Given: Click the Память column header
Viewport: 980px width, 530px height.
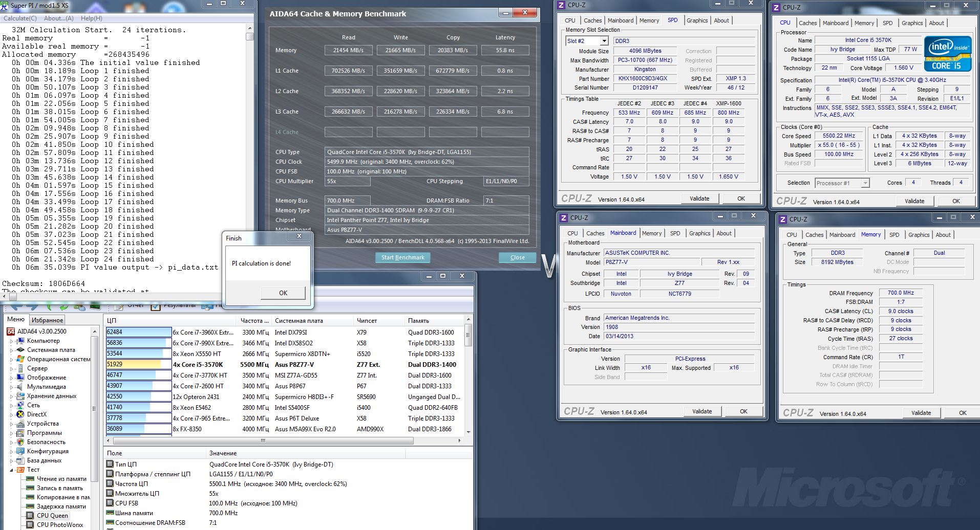Looking at the screenshot, I should [434, 321].
